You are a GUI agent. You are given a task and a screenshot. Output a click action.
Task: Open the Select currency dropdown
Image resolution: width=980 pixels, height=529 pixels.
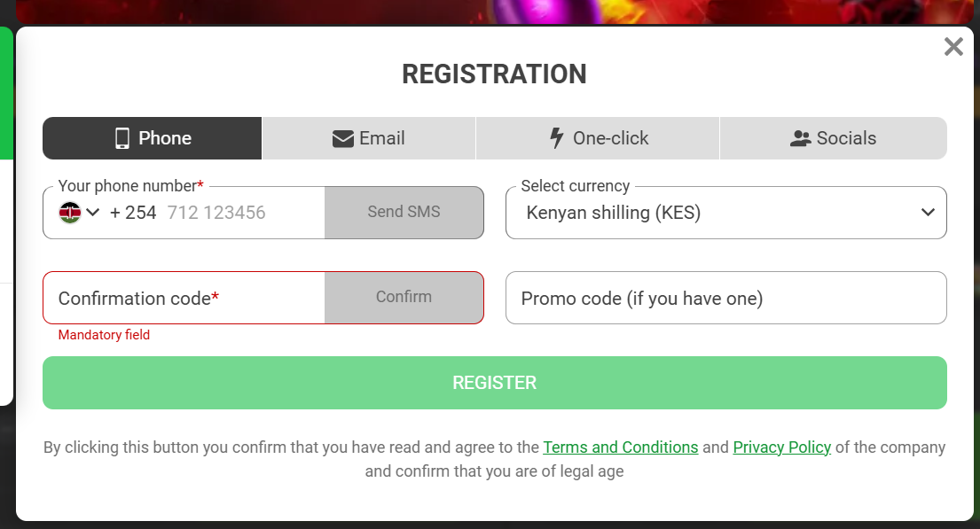tap(928, 212)
